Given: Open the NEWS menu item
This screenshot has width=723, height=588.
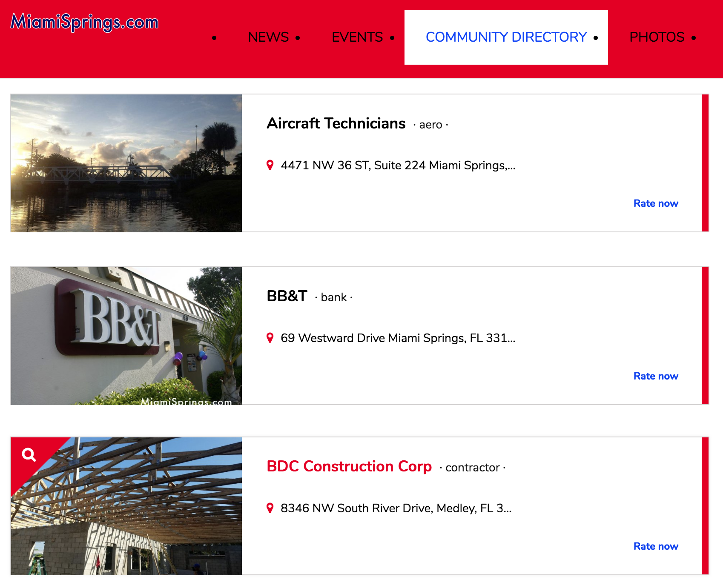Looking at the screenshot, I should click(269, 37).
